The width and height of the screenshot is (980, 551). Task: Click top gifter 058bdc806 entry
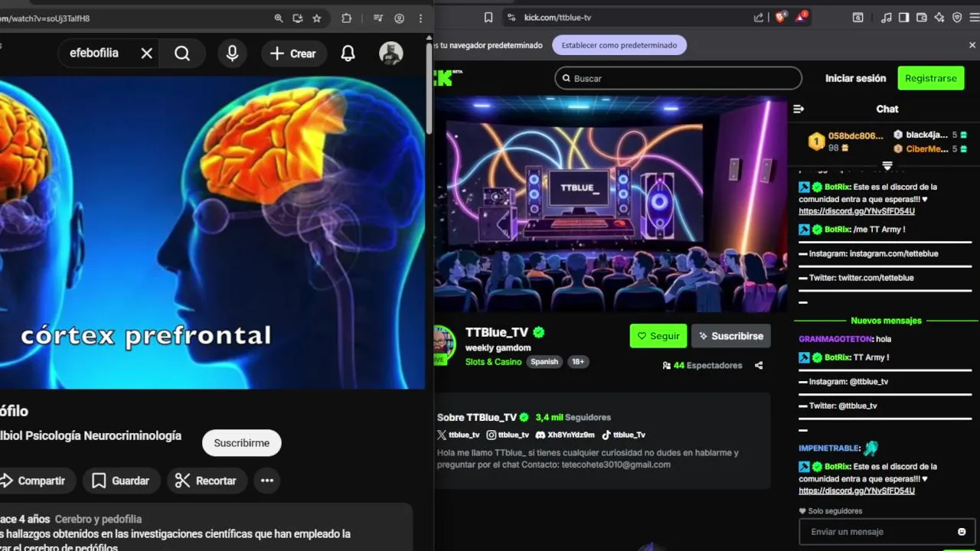(x=846, y=142)
